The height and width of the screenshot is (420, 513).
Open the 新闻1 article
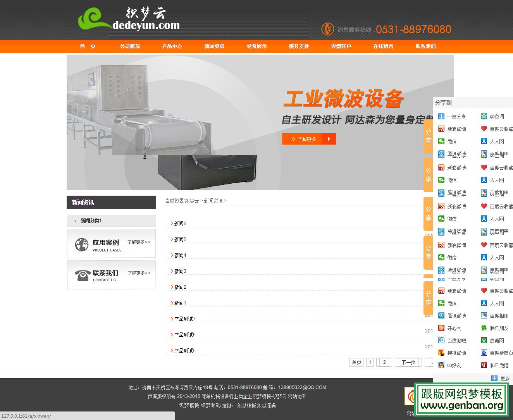[180, 303]
